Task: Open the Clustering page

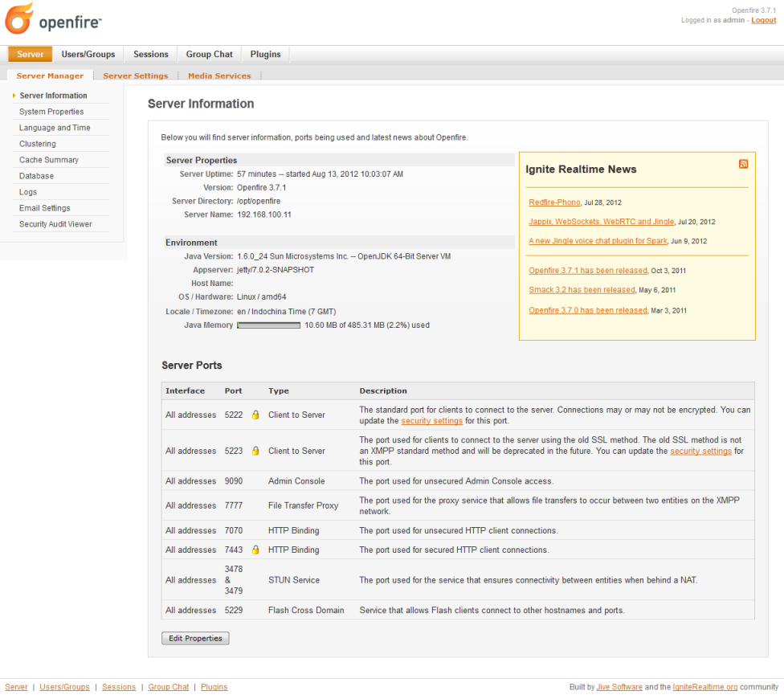Action: [38, 144]
